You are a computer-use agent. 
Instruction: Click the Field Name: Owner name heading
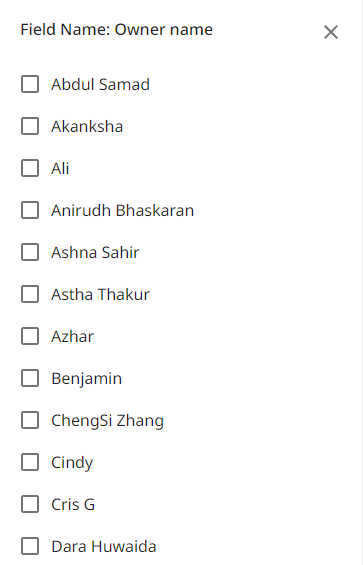tap(116, 30)
